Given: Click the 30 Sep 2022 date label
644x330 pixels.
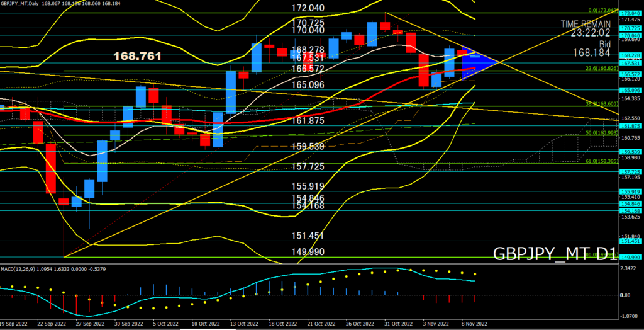Looking at the screenshot, I should 128,323.
